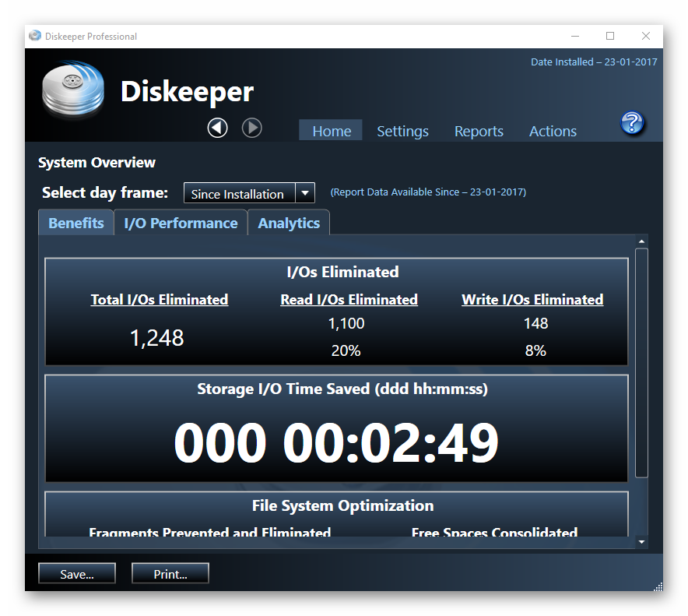Viewport: 688px width, 616px height.
Task: Click the back navigation arrow icon
Action: [217, 128]
